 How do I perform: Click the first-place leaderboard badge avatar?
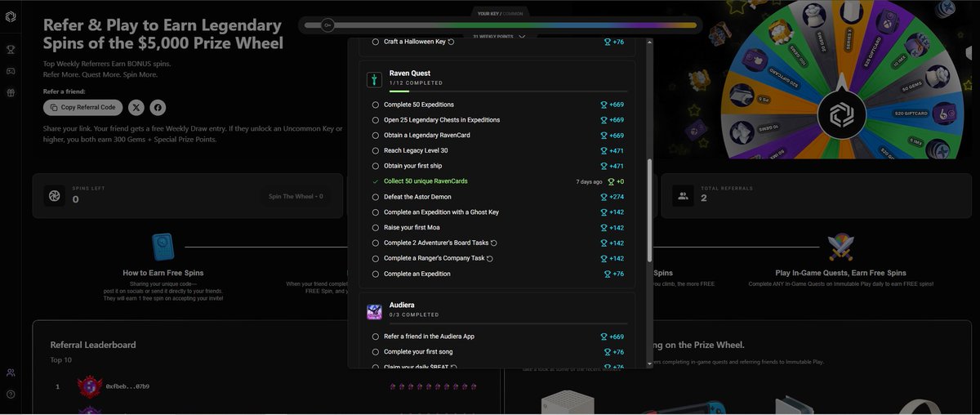(89, 386)
